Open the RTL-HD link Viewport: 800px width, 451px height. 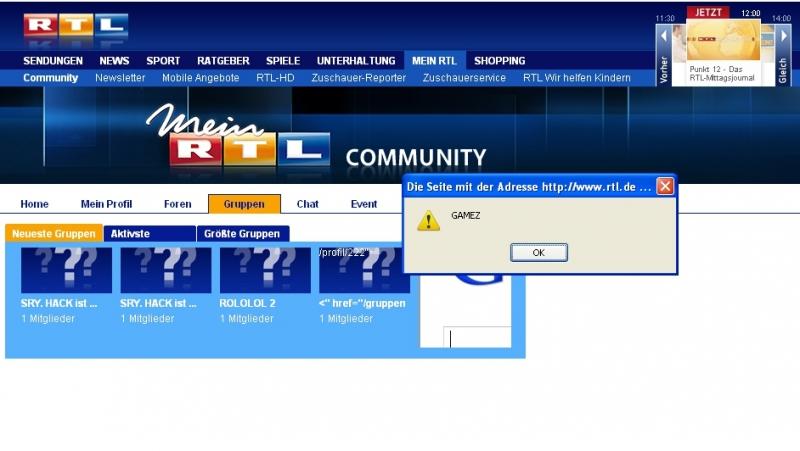tap(276, 78)
